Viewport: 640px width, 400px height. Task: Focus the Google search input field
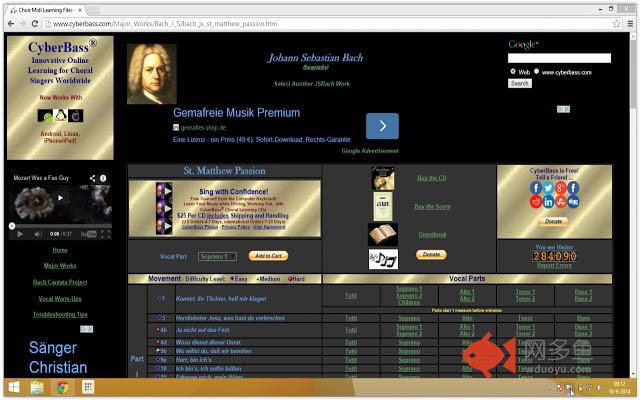pyautogui.click(x=559, y=58)
